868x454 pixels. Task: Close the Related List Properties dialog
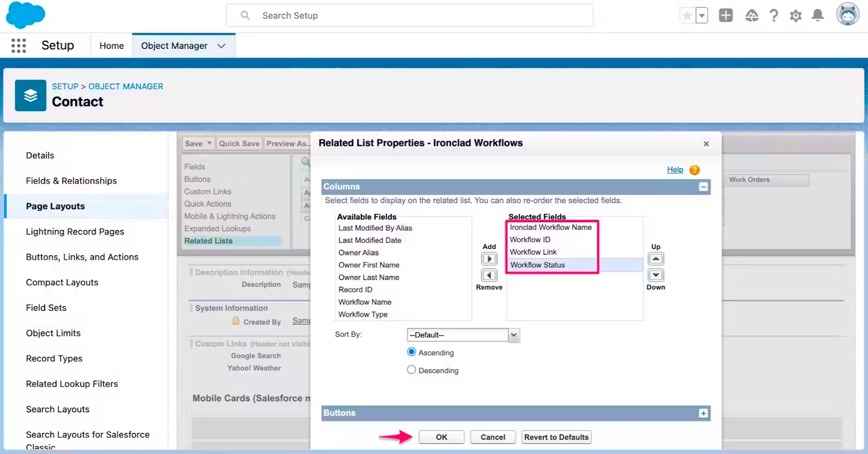coord(706,144)
